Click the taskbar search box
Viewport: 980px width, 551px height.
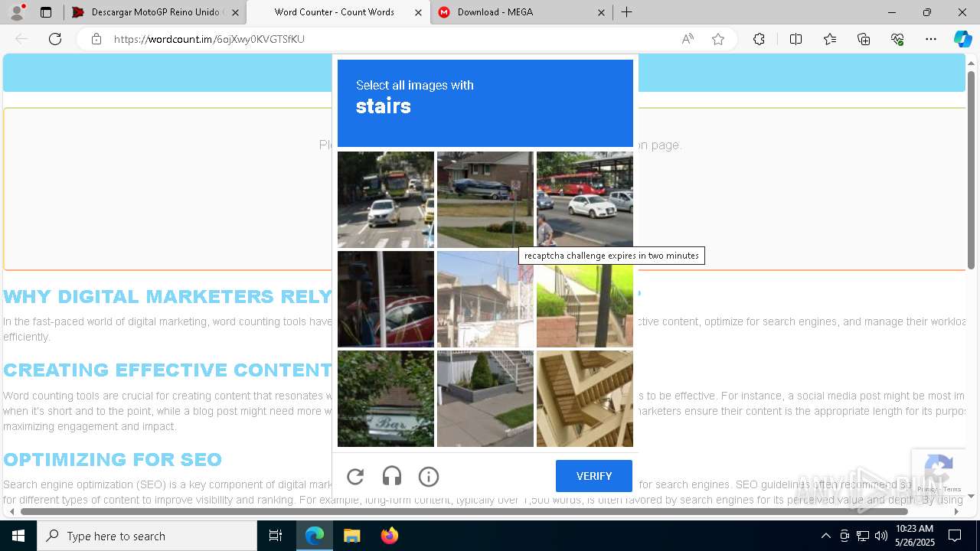tap(147, 536)
